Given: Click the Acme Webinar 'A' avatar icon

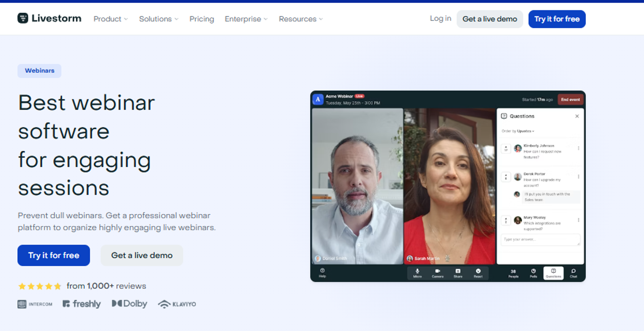Looking at the screenshot, I should 318,100.
